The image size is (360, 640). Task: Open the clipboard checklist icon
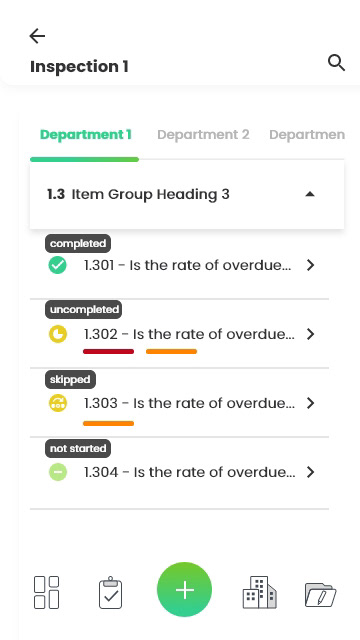[x=111, y=592]
